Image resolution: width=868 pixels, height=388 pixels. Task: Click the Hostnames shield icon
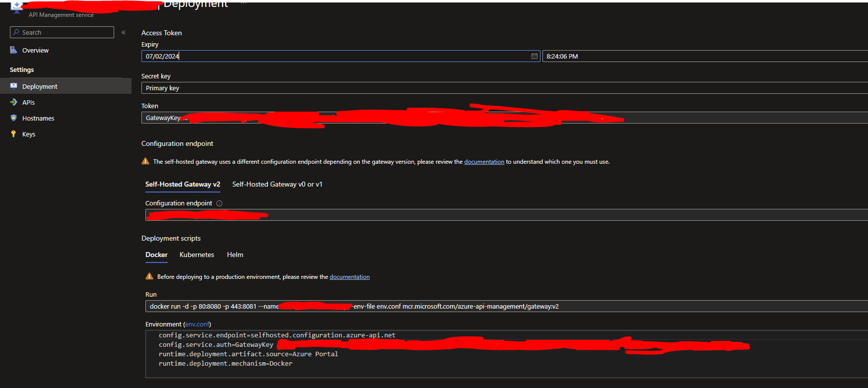(x=13, y=118)
